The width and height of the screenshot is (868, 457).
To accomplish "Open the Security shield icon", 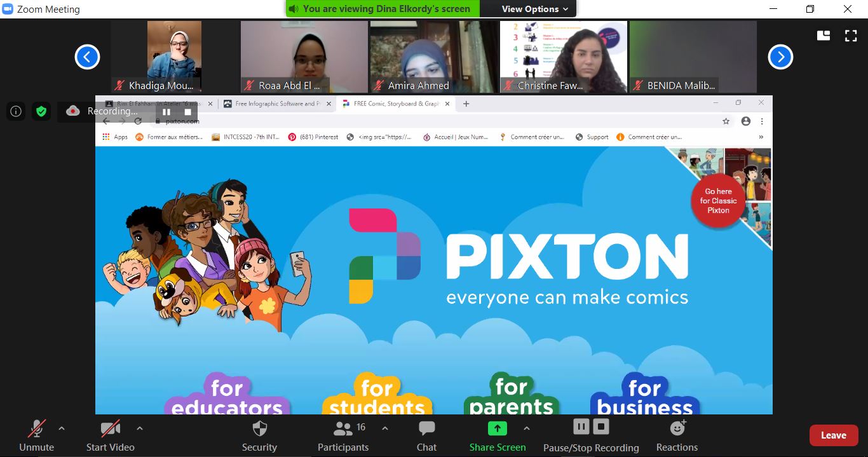I will pyautogui.click(x=259, y=428).
